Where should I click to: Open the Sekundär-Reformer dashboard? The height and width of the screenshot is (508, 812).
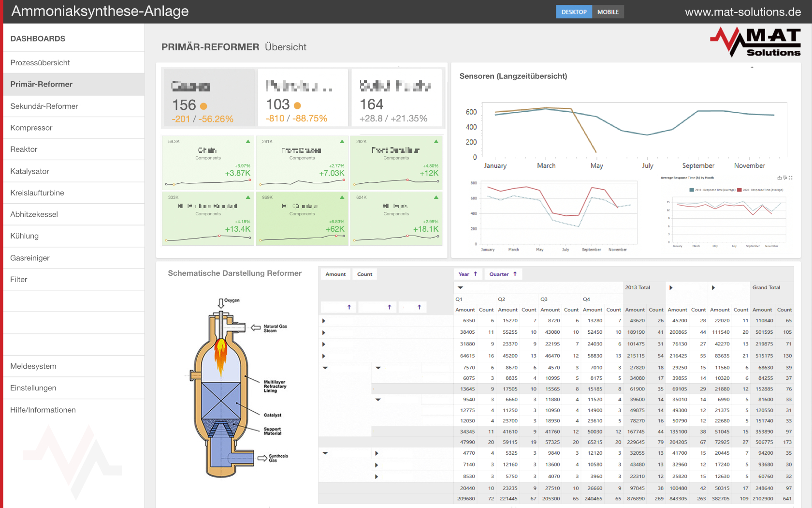[x=44, y=106]
